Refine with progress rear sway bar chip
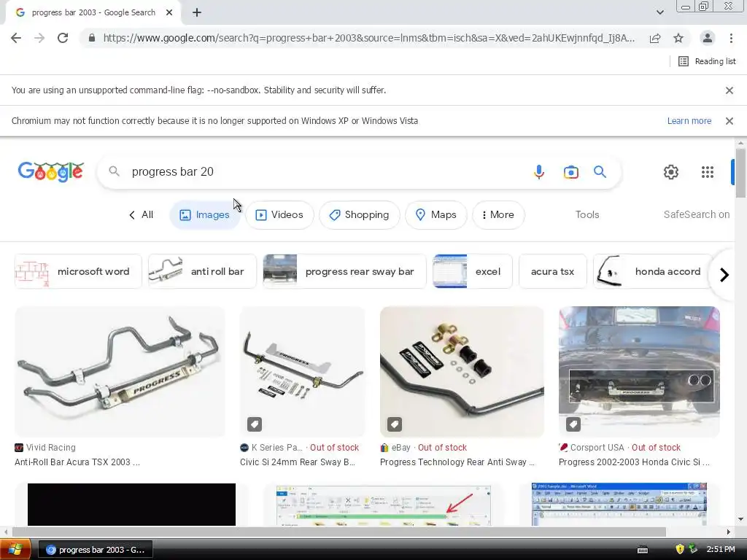This screenshot has height=560, width=747. click(344, 271)
